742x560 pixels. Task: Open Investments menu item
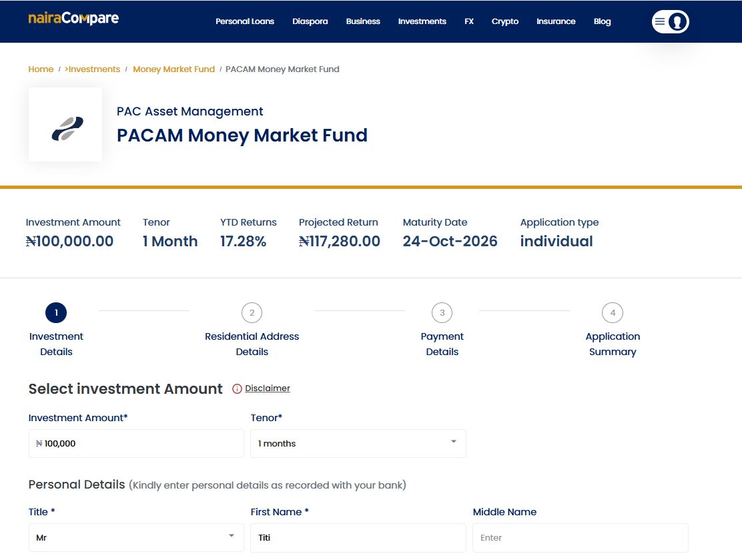coord(422,21)
